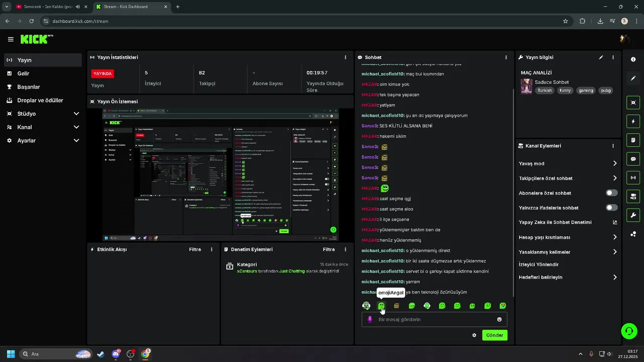644x362 pixels.
Task: Click the Windows taskbar search box
Action: coord(56,354)
